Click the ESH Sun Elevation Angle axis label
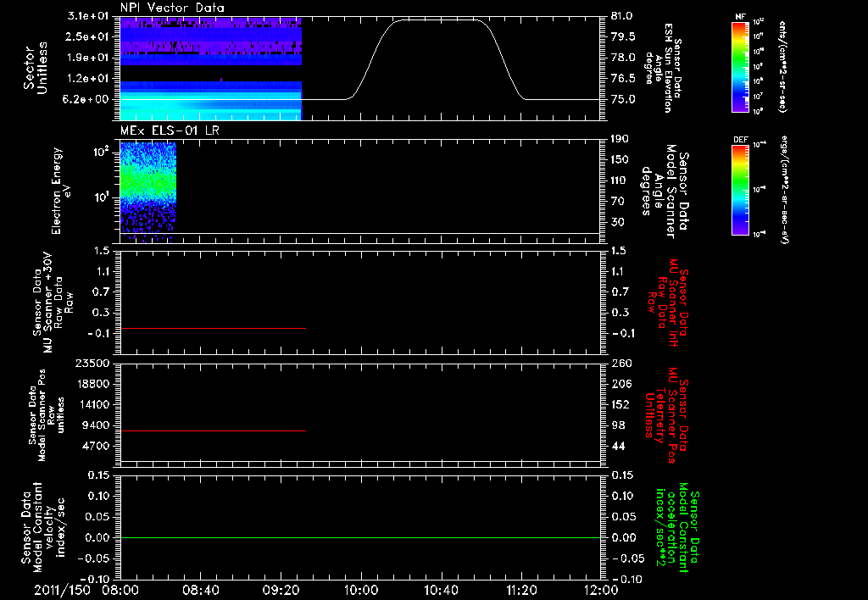Screen dimensions: 868x600 click(663, 68)
